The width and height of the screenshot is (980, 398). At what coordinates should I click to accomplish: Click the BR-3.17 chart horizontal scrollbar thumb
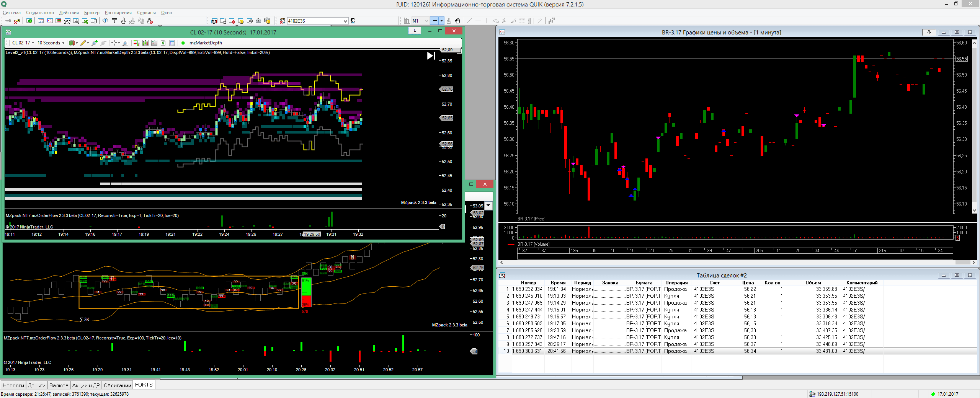[x=962, y=263]
